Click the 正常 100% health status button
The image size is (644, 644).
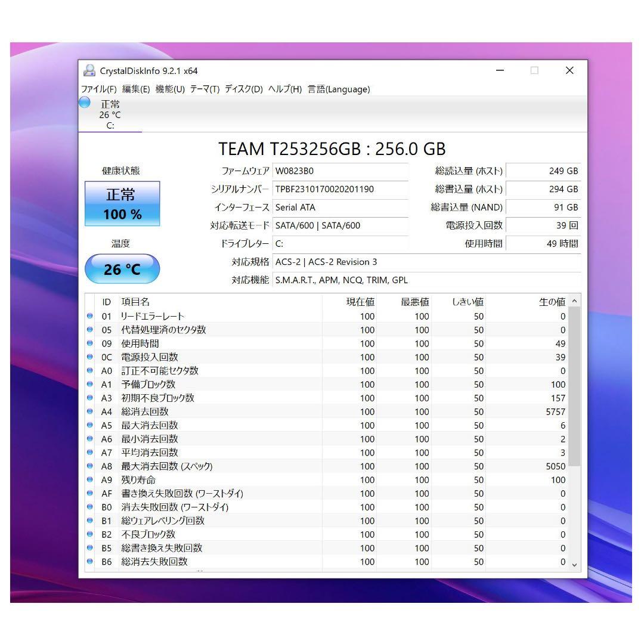tap(122, 204)
